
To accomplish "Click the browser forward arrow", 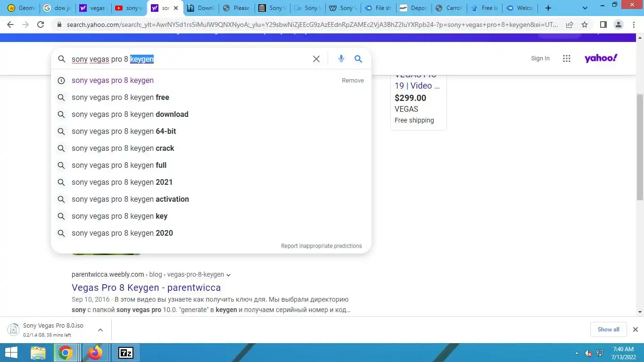I will pos(25,25).
